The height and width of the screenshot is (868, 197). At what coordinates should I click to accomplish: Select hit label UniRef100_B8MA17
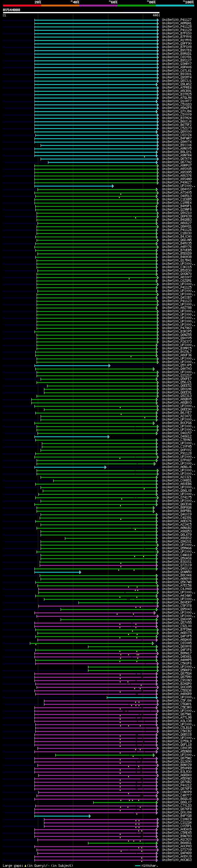(x=177, y=653)
